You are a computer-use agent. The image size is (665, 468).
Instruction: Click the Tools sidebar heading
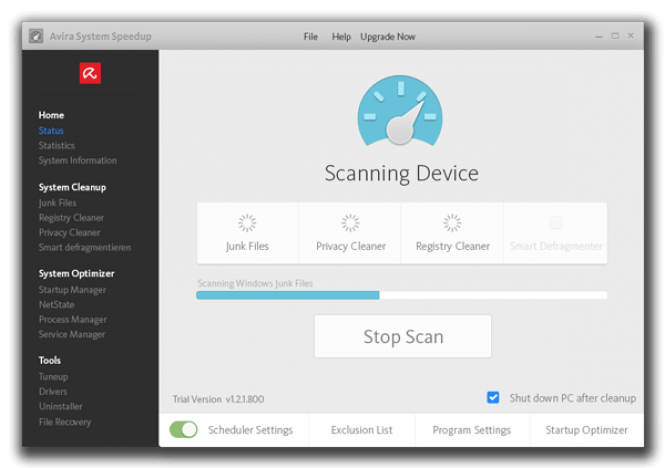pyautogui.click(x=50, y=360)
